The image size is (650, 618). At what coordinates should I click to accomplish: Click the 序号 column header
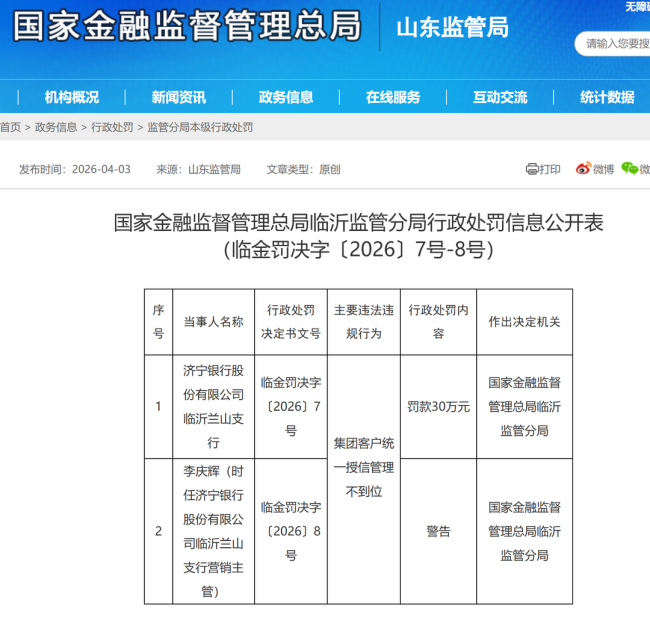click(x=158, y=322)
